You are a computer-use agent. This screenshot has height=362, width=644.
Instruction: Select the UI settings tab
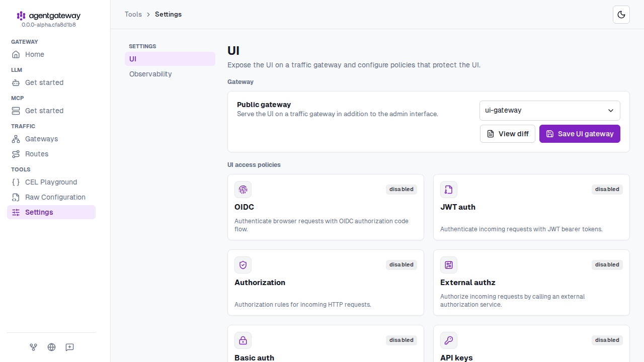pyautogui.click(x=170, y=59)
